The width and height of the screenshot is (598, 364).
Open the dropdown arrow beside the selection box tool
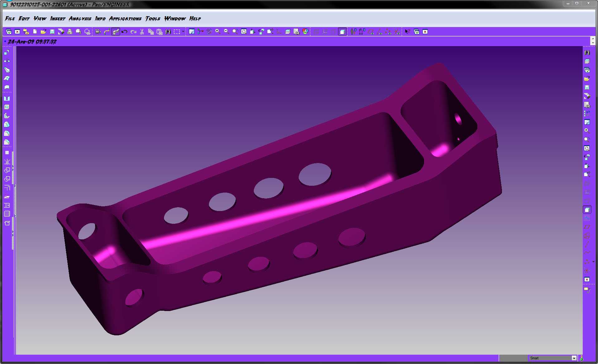[x=183, y=31]
